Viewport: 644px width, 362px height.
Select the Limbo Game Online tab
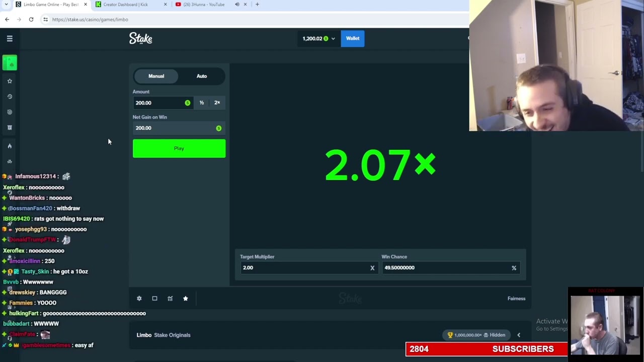51,5
